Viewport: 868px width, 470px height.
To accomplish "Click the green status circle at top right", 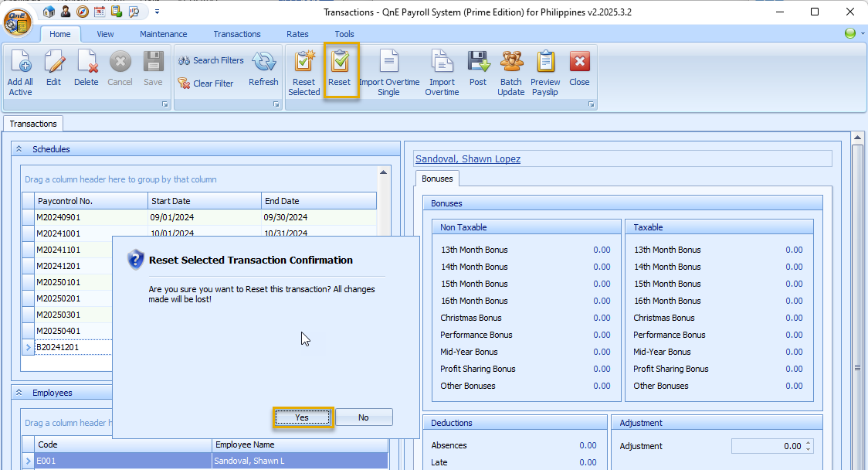I will click(x=850, y=33).
